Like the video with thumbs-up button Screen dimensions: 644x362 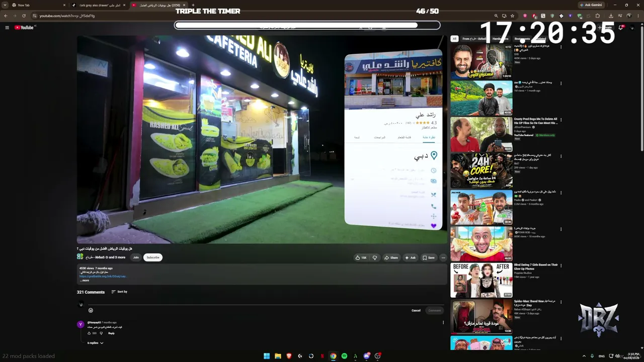pos(361,257)
